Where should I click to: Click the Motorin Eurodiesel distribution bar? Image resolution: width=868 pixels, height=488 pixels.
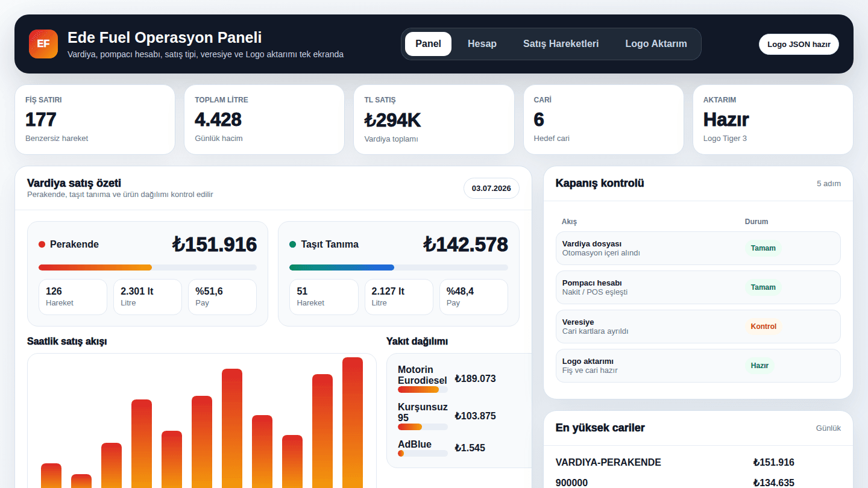(423, 390)
